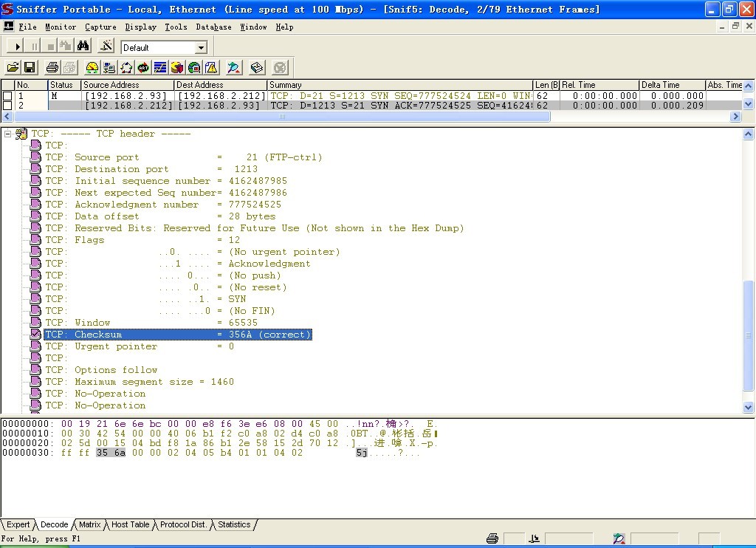Click inside the Default filter combo field
The image size is (756, 548).
click(x=158, y=47)
